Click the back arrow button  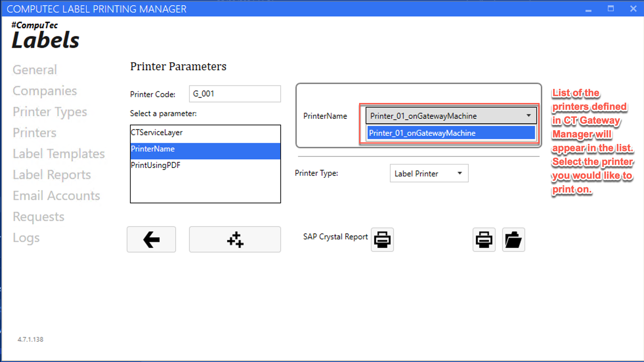[151, 239]
